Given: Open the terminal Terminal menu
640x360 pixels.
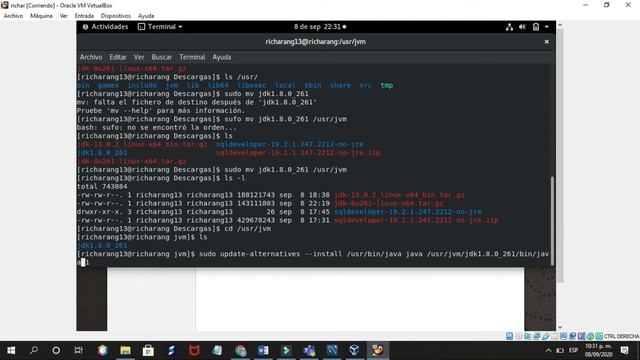Looking at the screenshot, I should point(192,57).
